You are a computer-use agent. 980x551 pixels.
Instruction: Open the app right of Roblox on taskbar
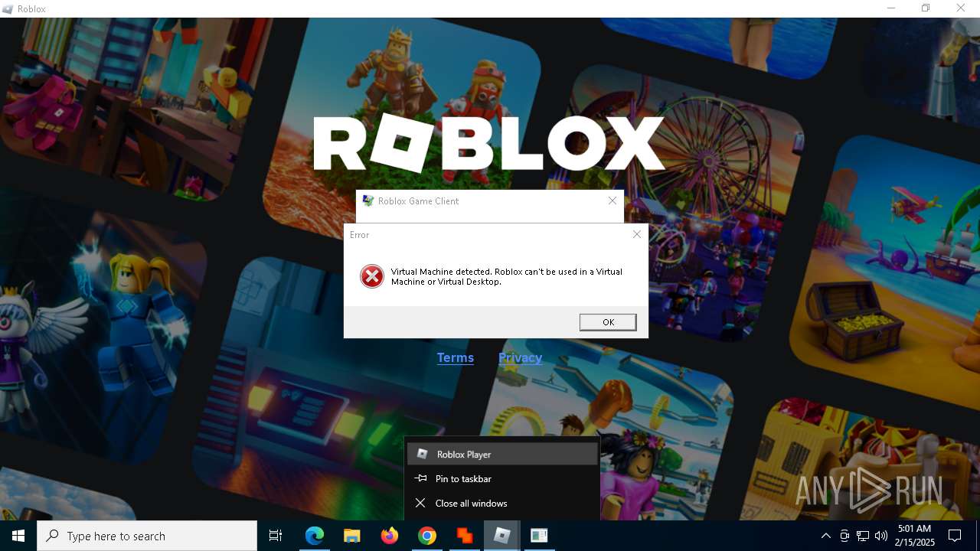click(539, 536)
